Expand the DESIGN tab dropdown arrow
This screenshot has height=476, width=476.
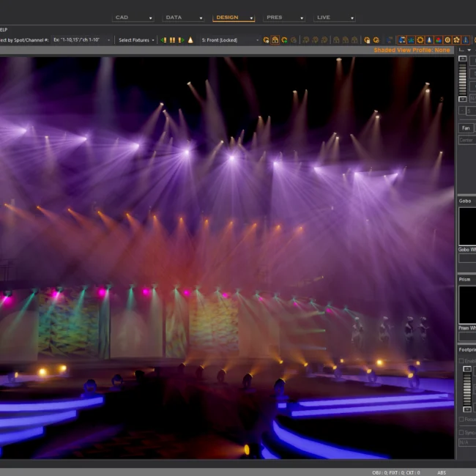pyautogui.click(x=251, y=18)
